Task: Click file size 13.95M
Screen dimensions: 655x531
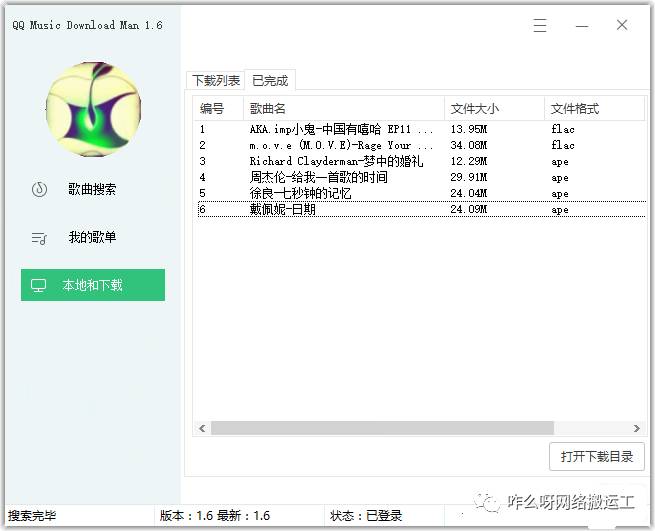Action: point(469,129)
